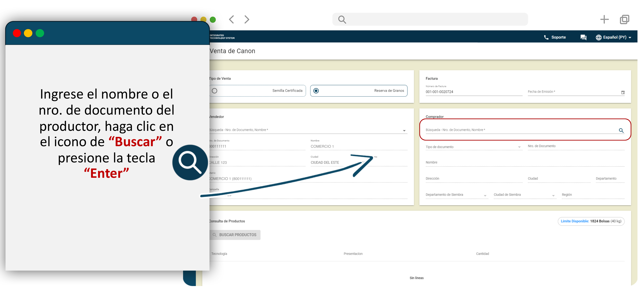Click the chat messages icon in header
The width and height of the screenshot is (644, 292).
(583, 37)
